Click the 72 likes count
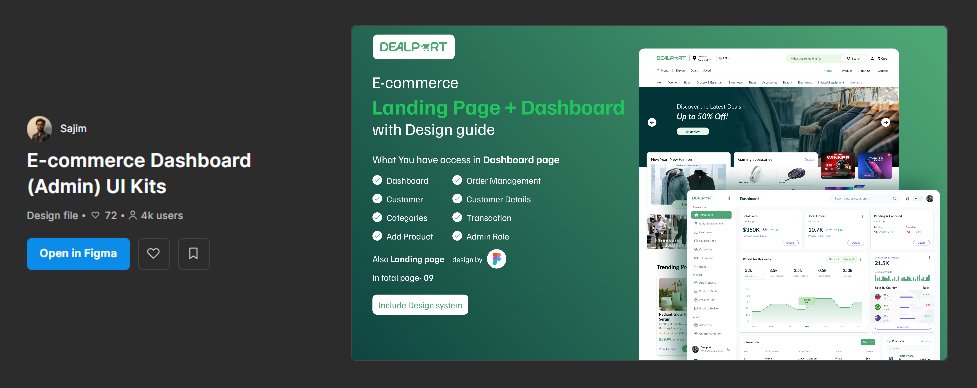 click(x=104, y=215)
